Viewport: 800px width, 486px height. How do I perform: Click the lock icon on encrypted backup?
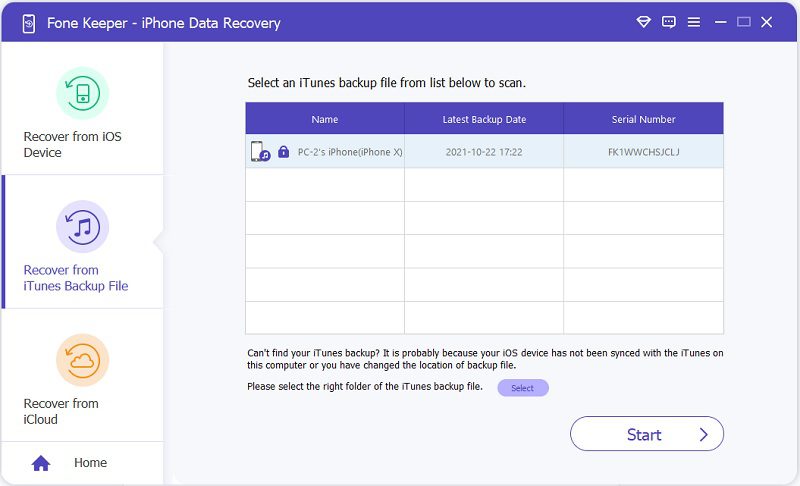[x=284, y=152]
